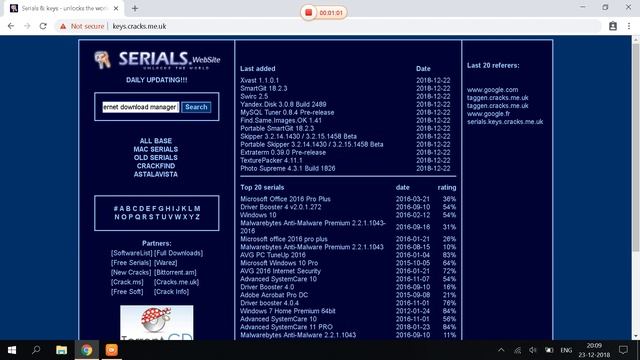Open AVG PC TuneUp 2016 entry
The width and height of the screenshot is (640, 360).
273,255
